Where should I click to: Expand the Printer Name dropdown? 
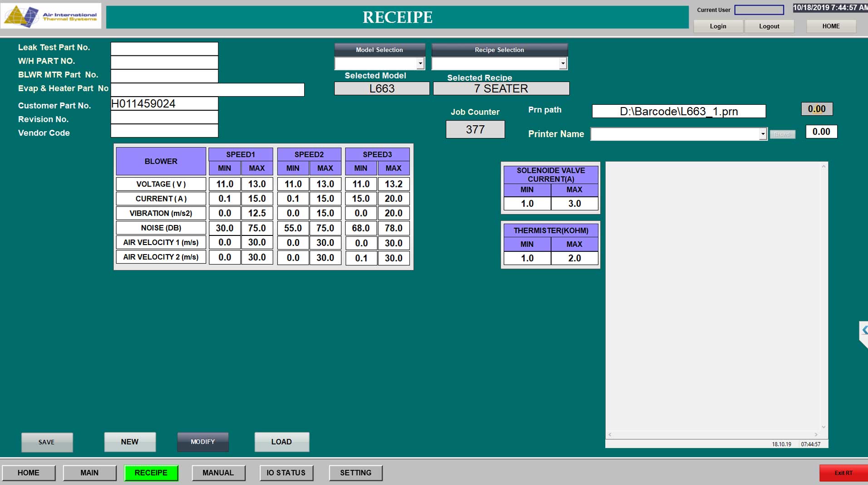tap(762, 134)
